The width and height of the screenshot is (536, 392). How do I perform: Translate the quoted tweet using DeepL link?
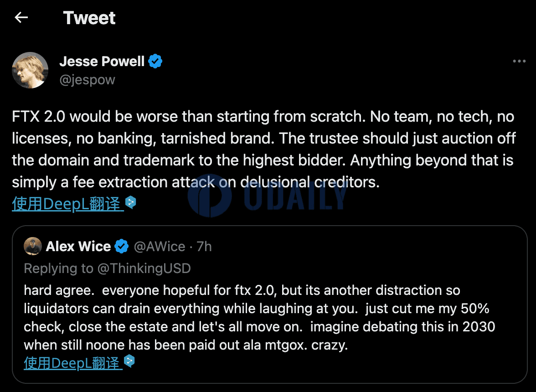tap(73, 363)
